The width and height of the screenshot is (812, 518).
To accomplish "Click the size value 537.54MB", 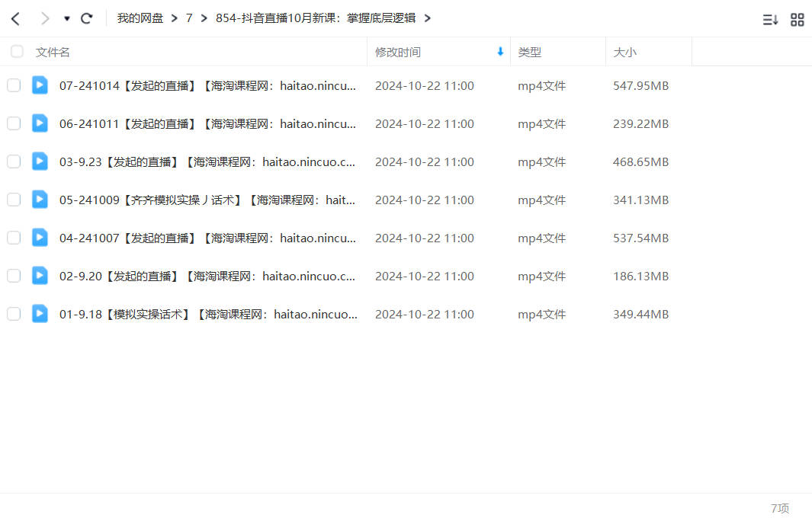I will click(x=640, y=238).
